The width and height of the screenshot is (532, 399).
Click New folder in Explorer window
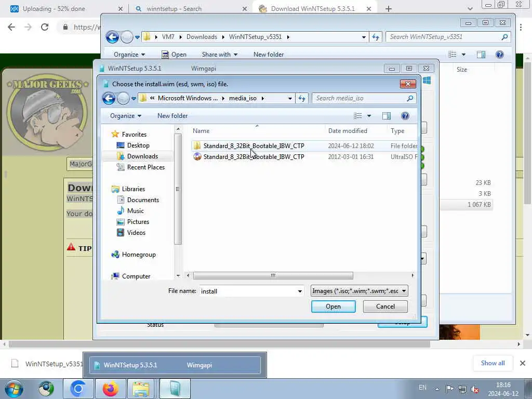[269, 55]
